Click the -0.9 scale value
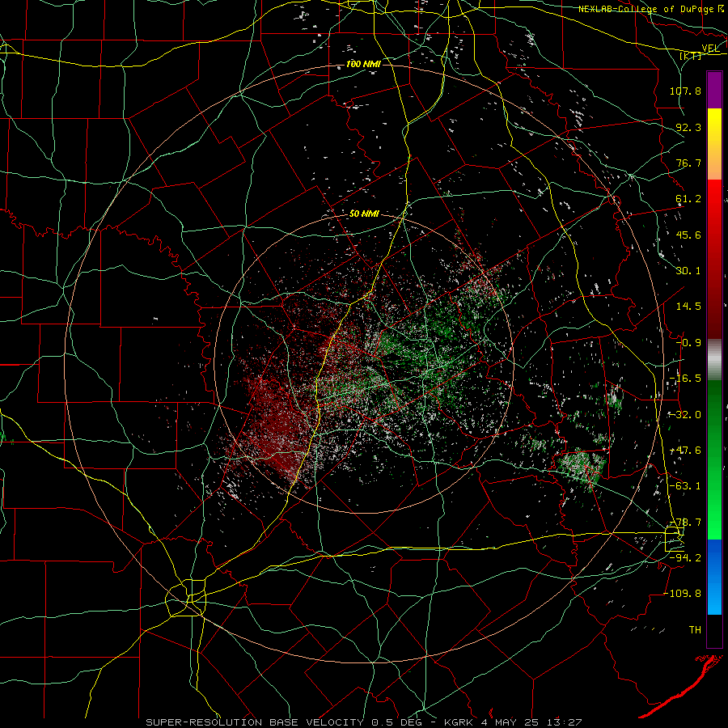Screen dimensions: 728x728 [688, 343]
